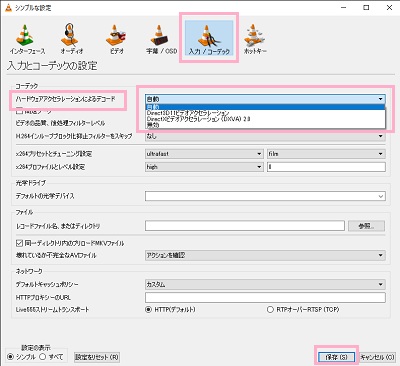This screenshot has width=400, height=366.
Task: Open the x264 tuning film dropdown
Action: [x=326, y=154]
